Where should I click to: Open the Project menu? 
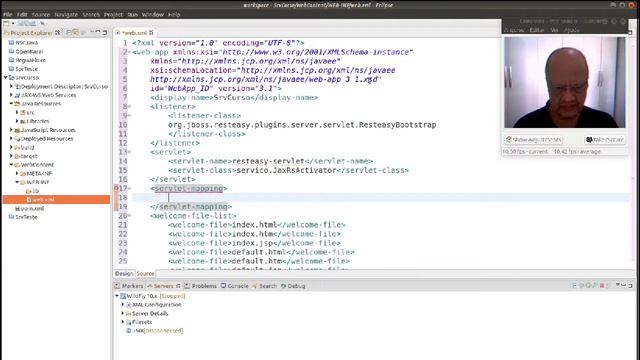pos(113,14)
